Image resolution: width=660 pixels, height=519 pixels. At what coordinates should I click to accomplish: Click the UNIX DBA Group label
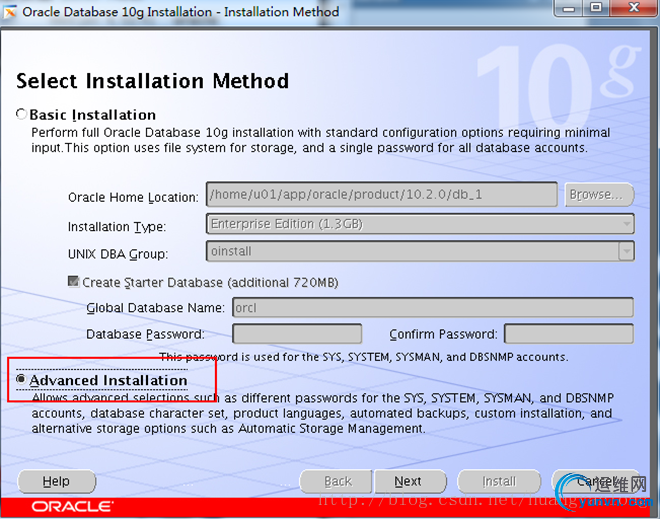[117, 254]
